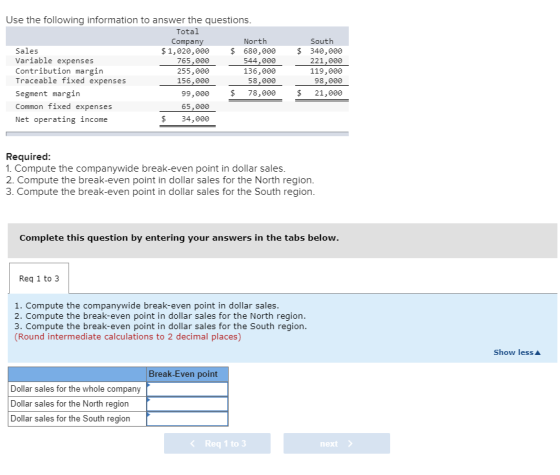The height and width of the screenshot is (475, 560).
Task: Click the next button
Action: (x=336, y=443)
